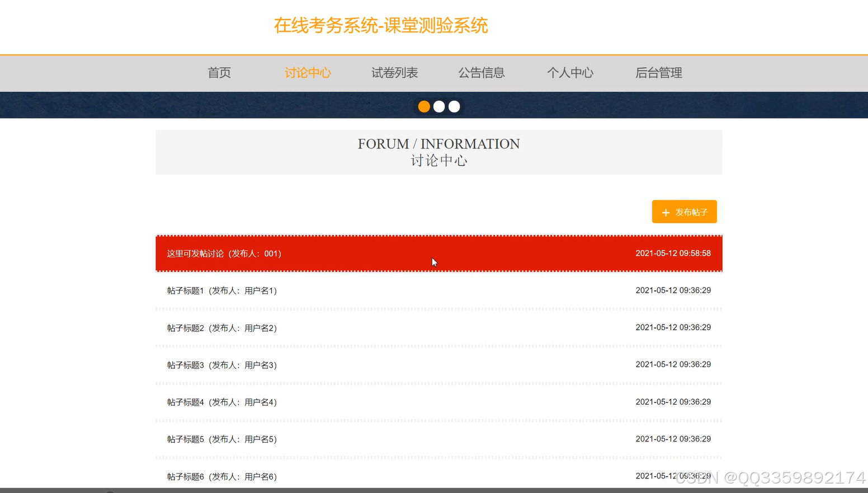
Task: Select the first orange carousel dot
Action: pyautogui.click(x=424, y=106)
